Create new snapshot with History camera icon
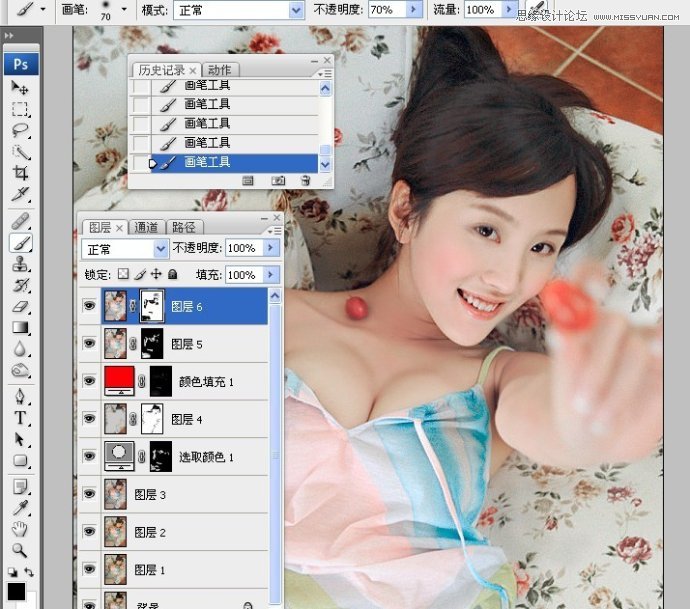Screen dimensions: 690x609 pyautogui.click(x=279, y=180)
